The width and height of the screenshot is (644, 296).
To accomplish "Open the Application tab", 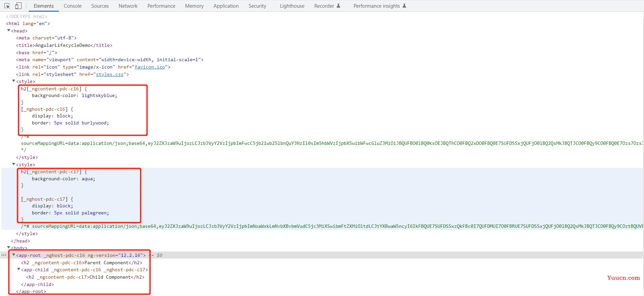I will coord(226,6).
